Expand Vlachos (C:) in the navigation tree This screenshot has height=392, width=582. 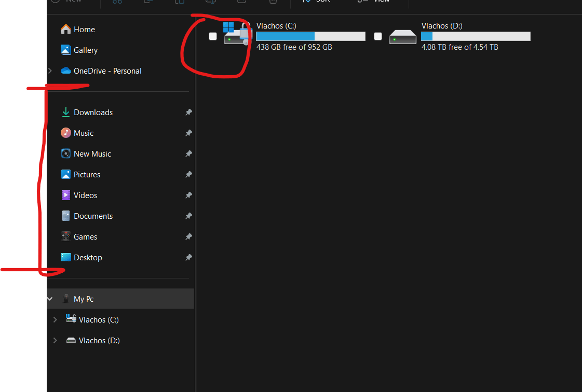coord(55,319)
